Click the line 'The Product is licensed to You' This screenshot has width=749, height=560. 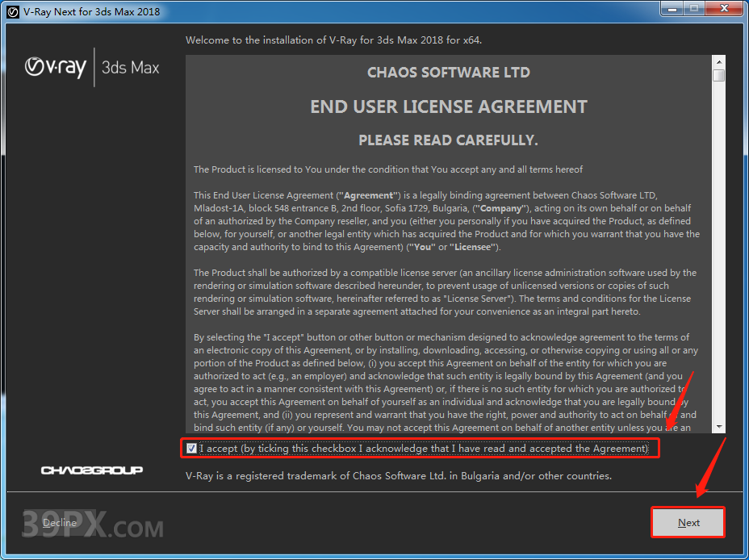pyautogui.click(x=388, y=169)
